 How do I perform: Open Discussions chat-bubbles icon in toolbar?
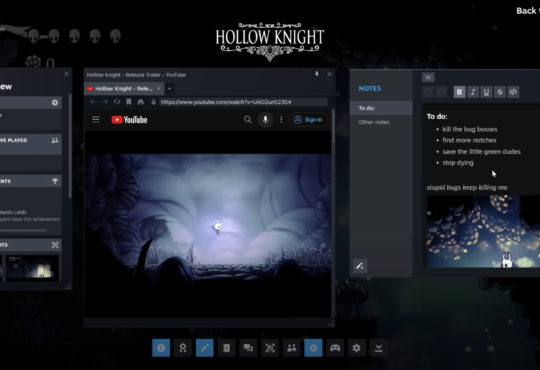pyautogui.click(x=248, y=348)
